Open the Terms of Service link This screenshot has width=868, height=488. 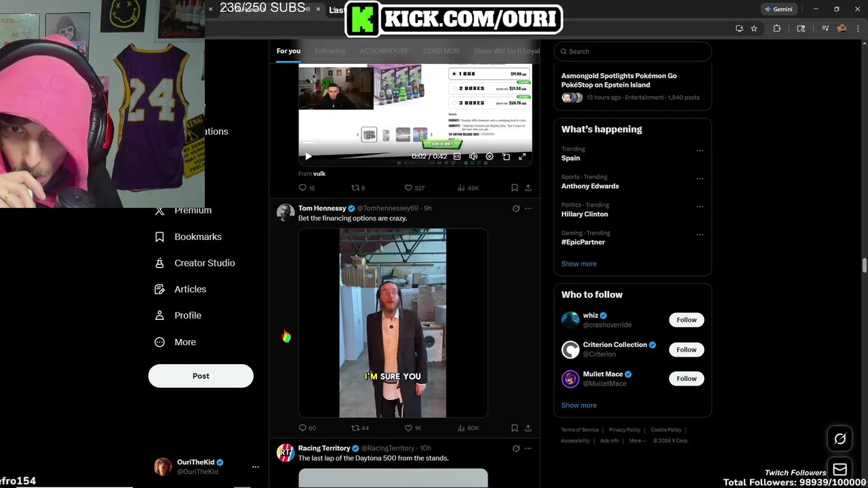coord(580,430)
